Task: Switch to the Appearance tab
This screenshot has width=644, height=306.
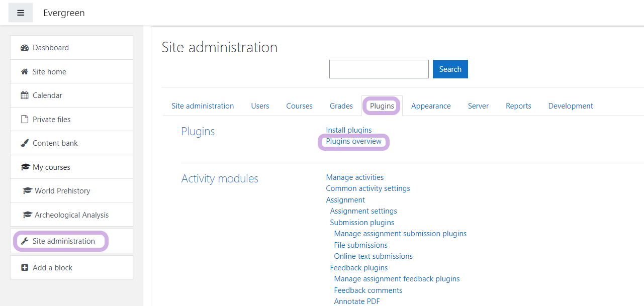Action: [431, 106]
